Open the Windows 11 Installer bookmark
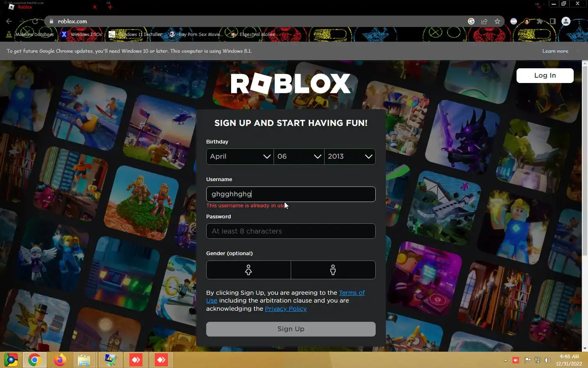This screenshot has height=368, width=588. point(136,34)
